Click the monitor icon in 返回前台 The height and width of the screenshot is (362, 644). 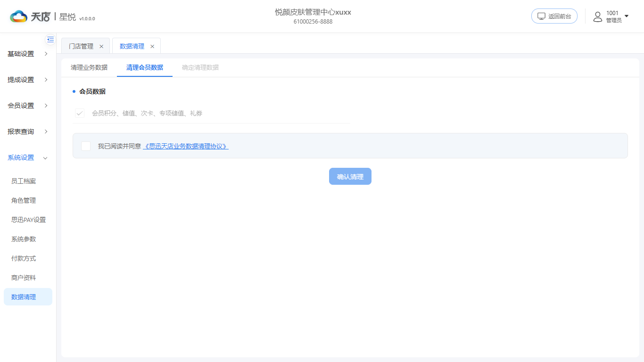(x=541, y=16)
